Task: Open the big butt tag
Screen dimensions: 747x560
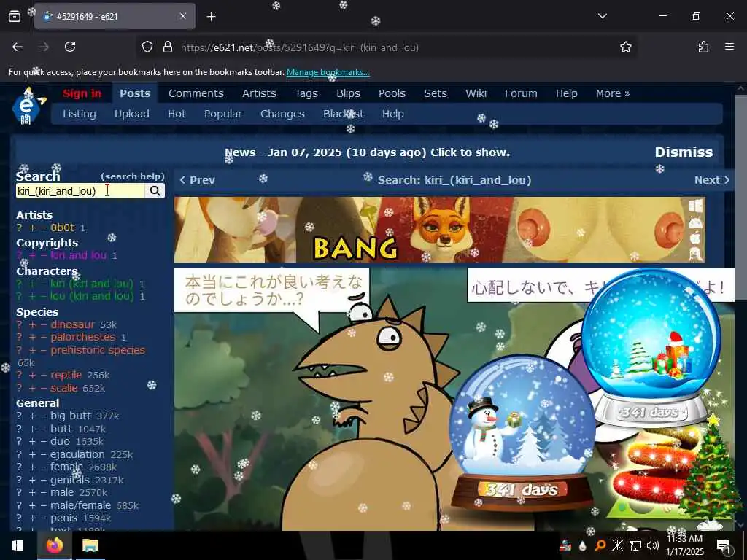Action: click(x=71, y=416)
